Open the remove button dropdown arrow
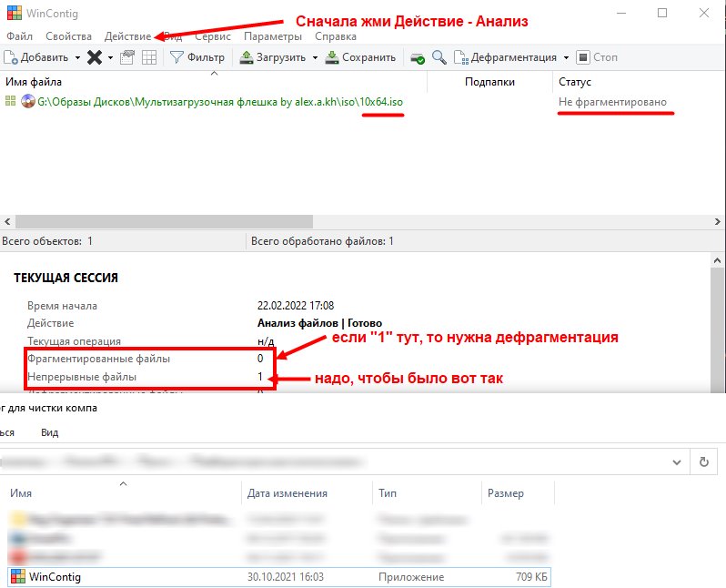 (x=110, y=57)
